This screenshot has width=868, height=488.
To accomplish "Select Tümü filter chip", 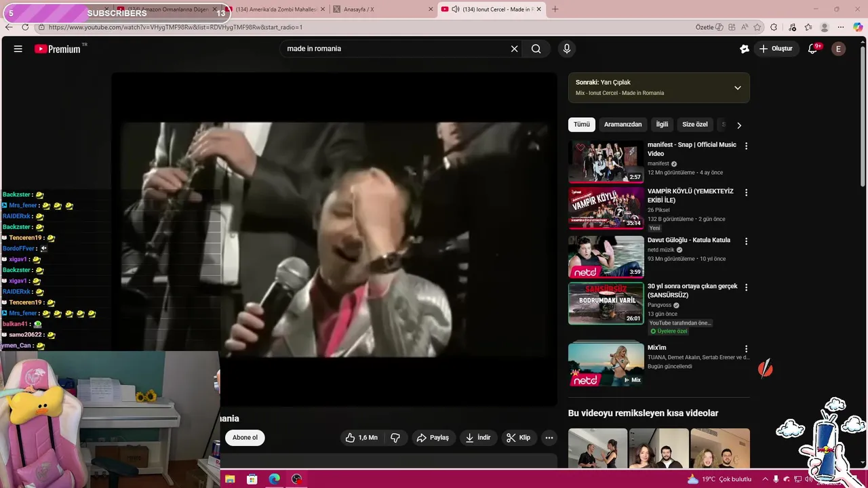I will pos(582,125).
